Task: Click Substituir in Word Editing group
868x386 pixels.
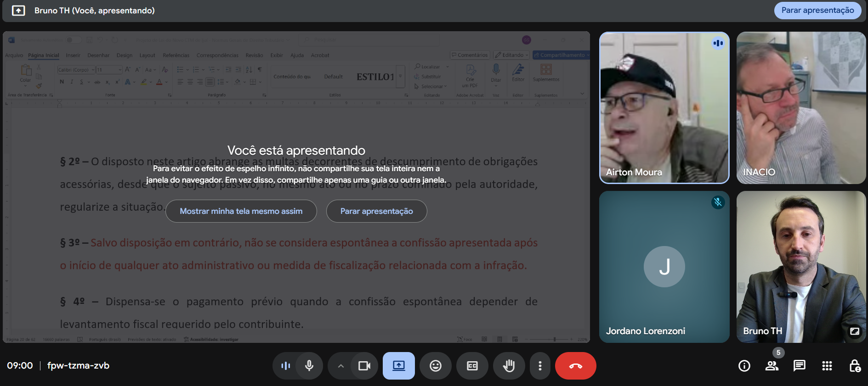Action: (x=427, y=77)
